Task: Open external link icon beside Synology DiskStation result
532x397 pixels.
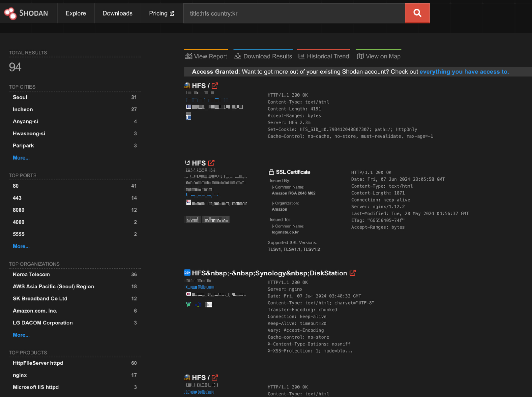Action: pyautogui.click(x=353, y=273)
